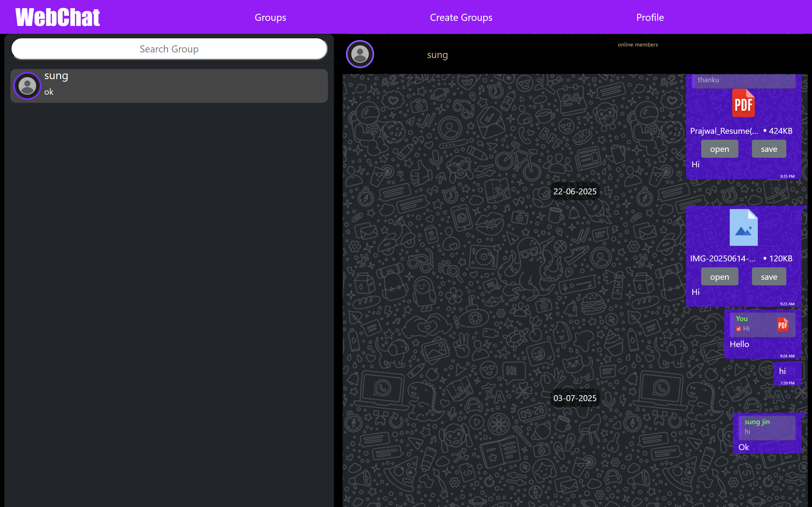Open the Profile page
812x507 pixels.
click(x=650, y=17)
